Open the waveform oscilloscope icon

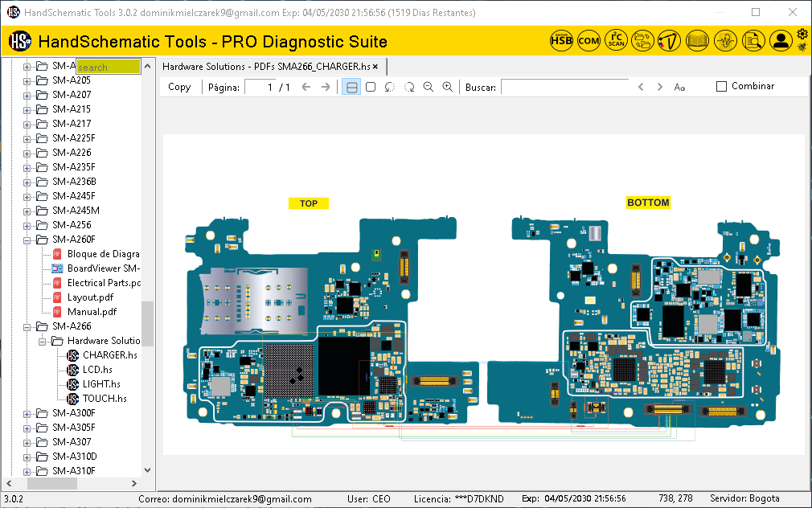click(725, 40)
